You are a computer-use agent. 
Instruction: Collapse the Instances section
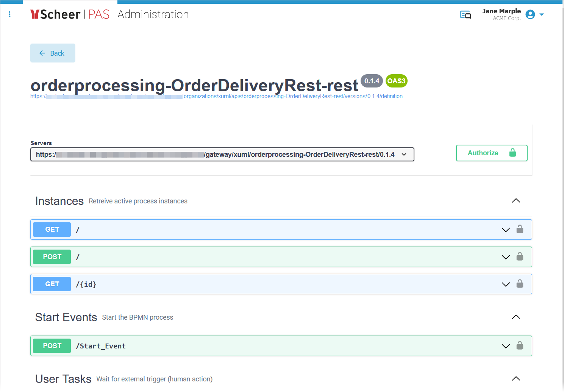tap(516, 200)
